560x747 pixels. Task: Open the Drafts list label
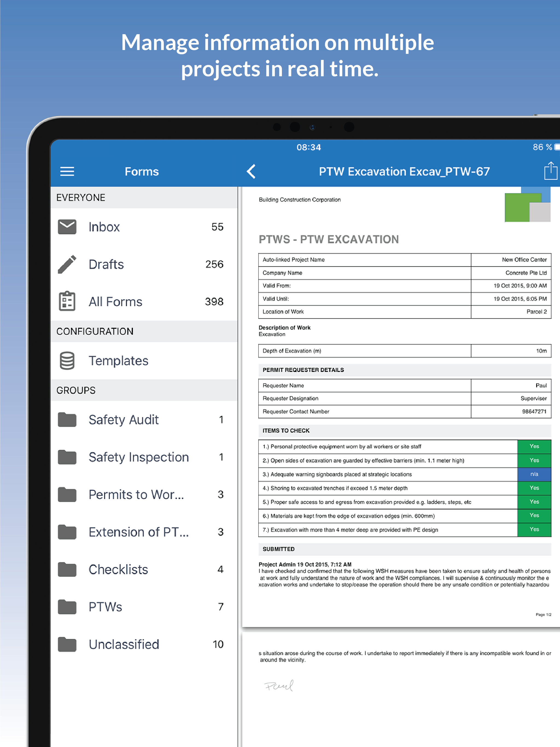tap(106, 264)
